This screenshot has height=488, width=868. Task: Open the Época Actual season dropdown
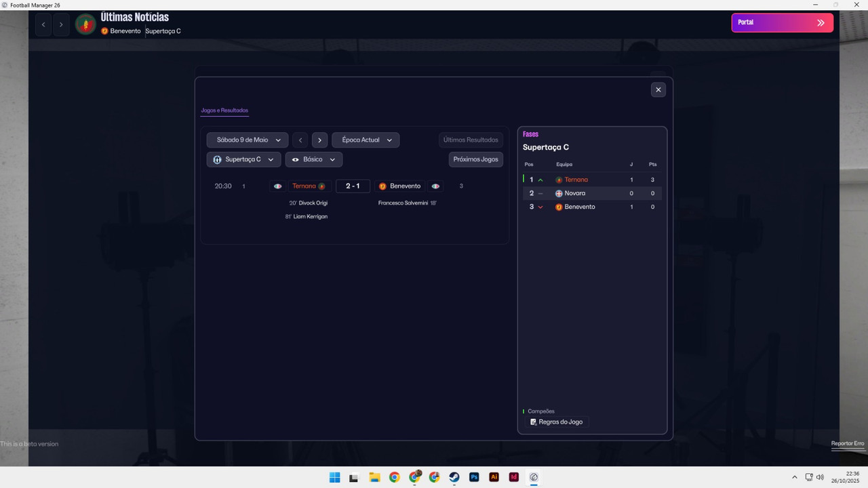366,140
